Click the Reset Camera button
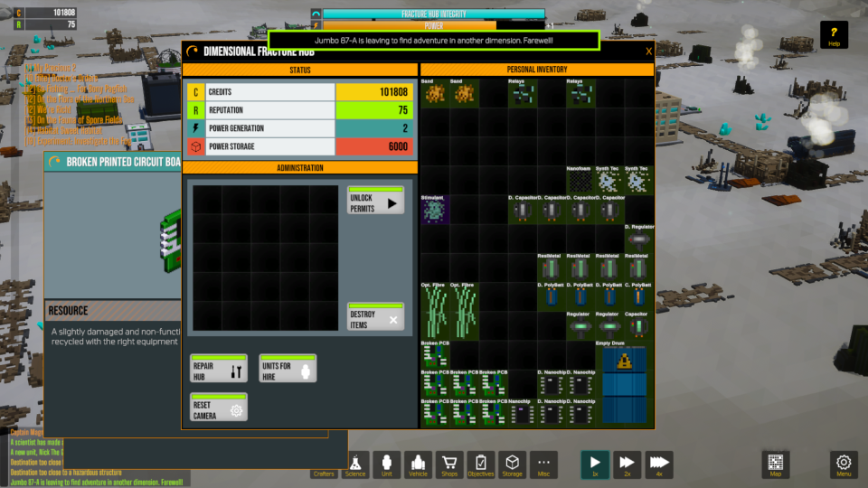Screen dimensions: 868x488 [218, 408]
